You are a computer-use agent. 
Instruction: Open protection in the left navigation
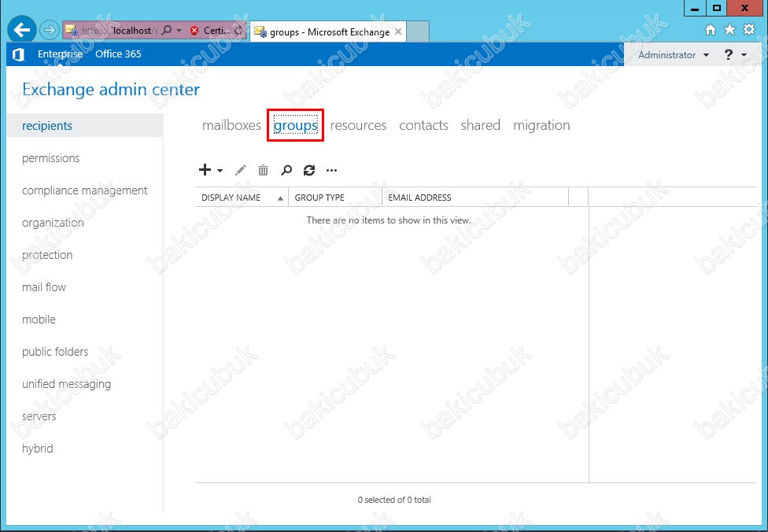tap(47, 255)
